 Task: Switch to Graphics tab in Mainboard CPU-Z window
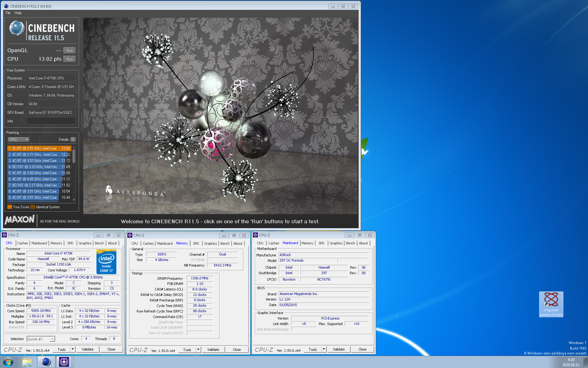pyautogui.click(x=336, y=243)
